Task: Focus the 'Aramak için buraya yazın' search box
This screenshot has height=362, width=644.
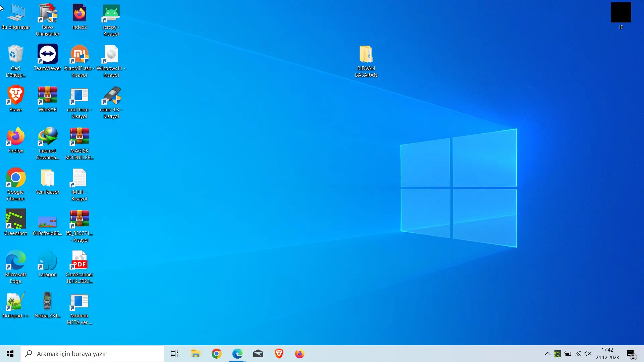Action: click(x=92, y=354)
